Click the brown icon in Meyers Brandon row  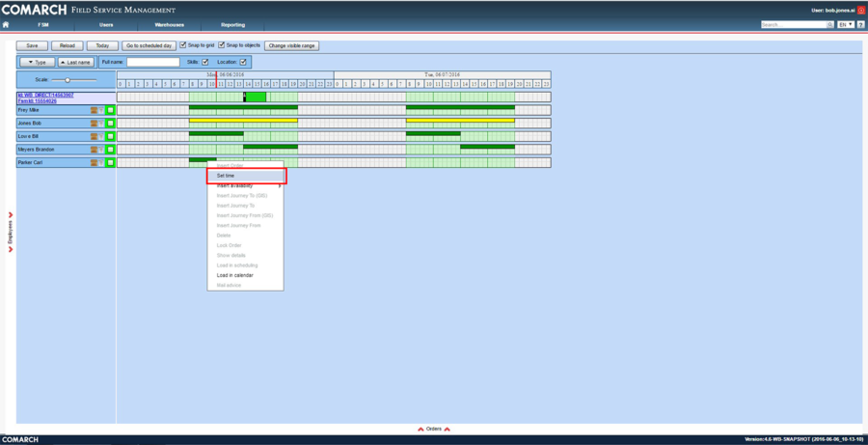pos(95,150)
